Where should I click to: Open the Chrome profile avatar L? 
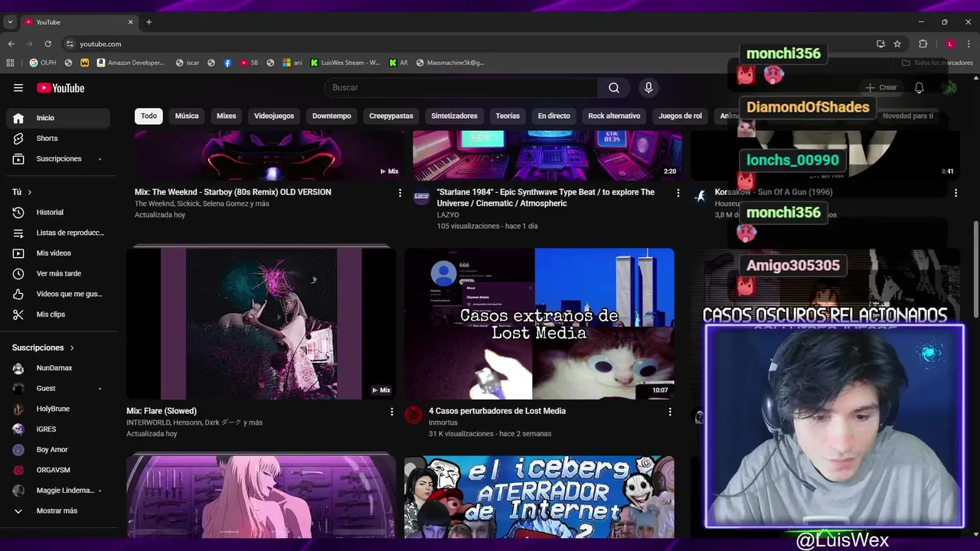click(x=950, y=44)
